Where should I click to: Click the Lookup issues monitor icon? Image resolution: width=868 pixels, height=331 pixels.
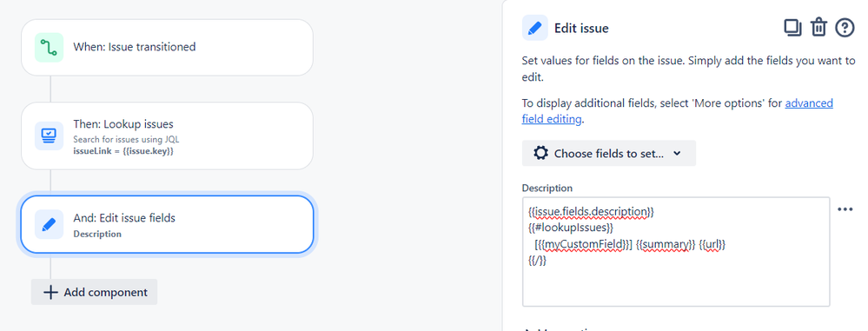[49, 136]
